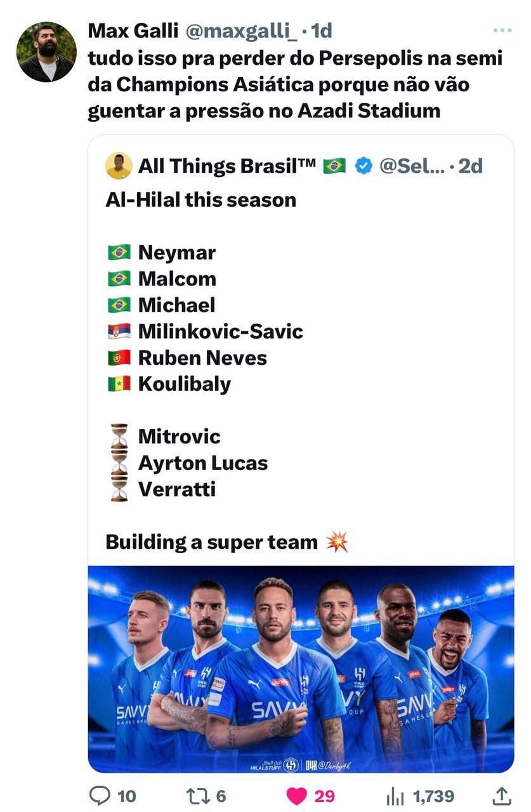531x812 pixels.
Task: Open the Al-Hilal players photo
Action: (301, 669)
